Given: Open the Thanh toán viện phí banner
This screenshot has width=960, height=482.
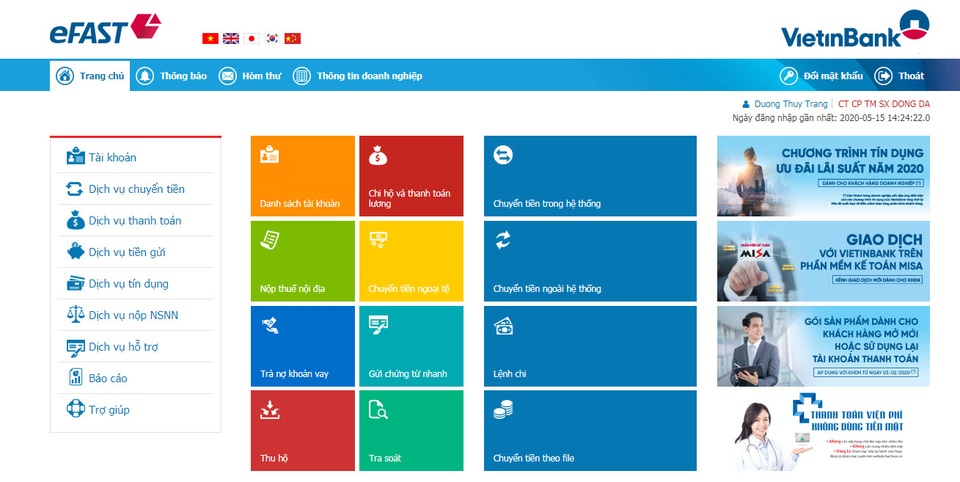Looking at the screenshot, I should [x=823, y=431].
